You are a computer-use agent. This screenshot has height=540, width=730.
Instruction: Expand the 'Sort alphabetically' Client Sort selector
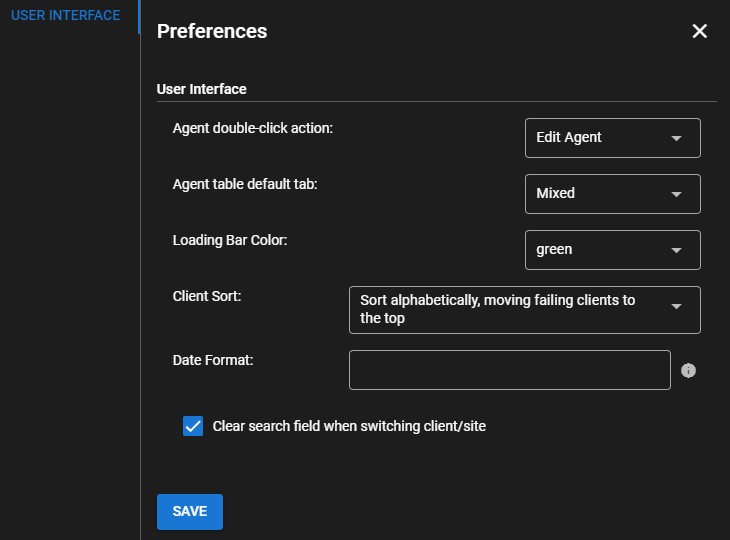coord(525,310)
